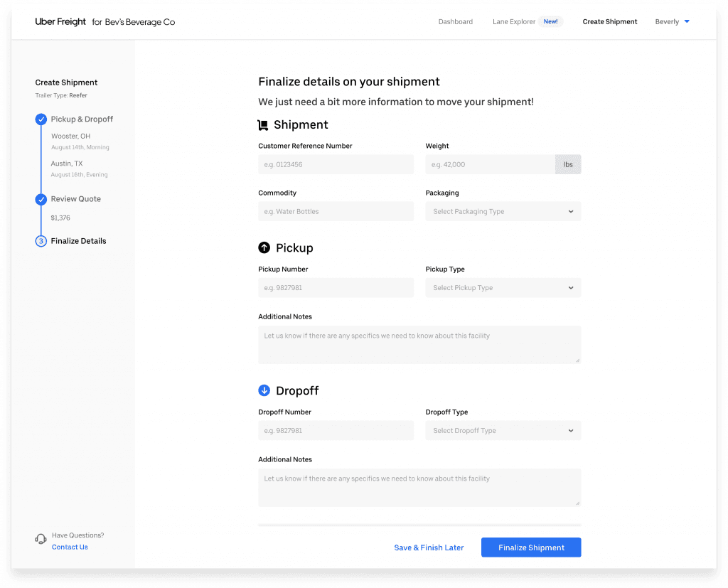Click the Pickup Additional Notes text area
The width and height of the screenshot is (728, 588).
click(x=419, y=345)
